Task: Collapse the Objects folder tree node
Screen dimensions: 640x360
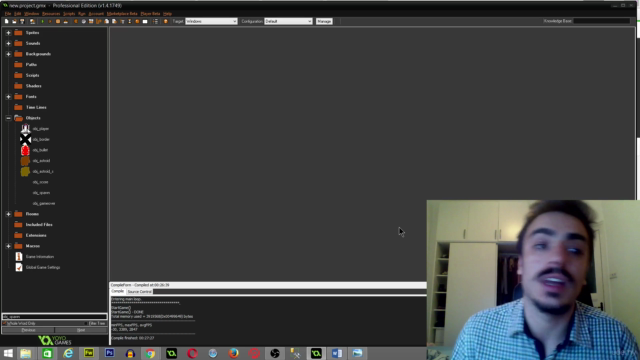Action: (x=8, y=118)
